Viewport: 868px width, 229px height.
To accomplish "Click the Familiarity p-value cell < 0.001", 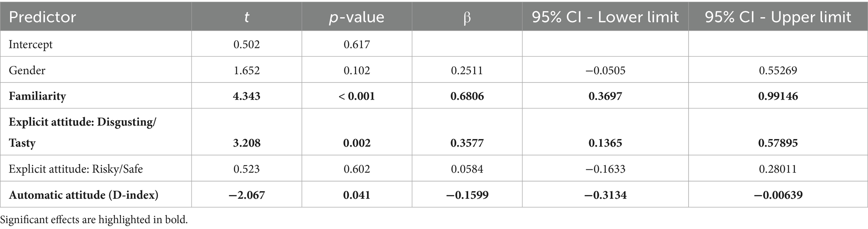I will click(x=357, y=96).
